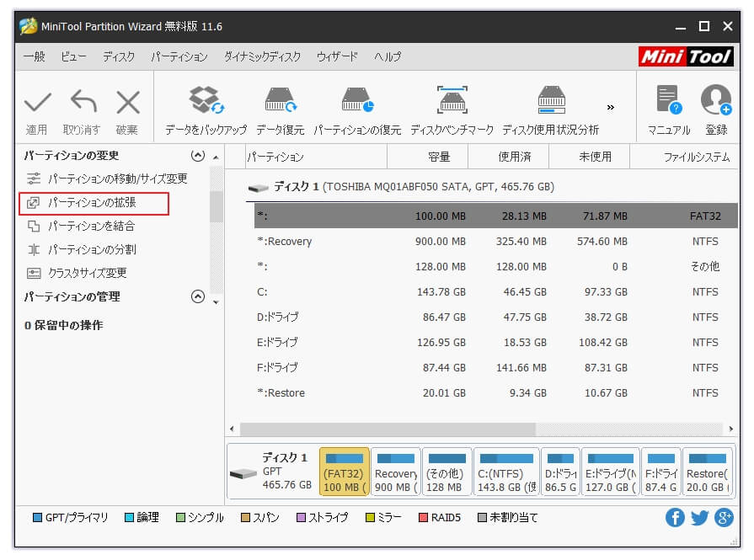The height and width of the screenshot is (560, 754).
Task: Click the D:ドライブ 86.5 GB block in disk map
Action: pyautogui.click(x=561, y=472)
